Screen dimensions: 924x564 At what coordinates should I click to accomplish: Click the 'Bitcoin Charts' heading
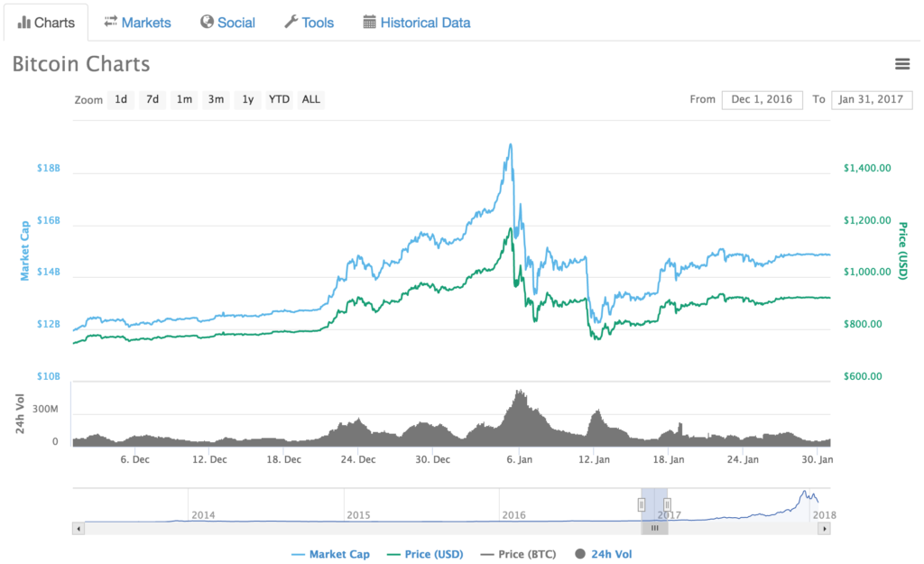81,64
